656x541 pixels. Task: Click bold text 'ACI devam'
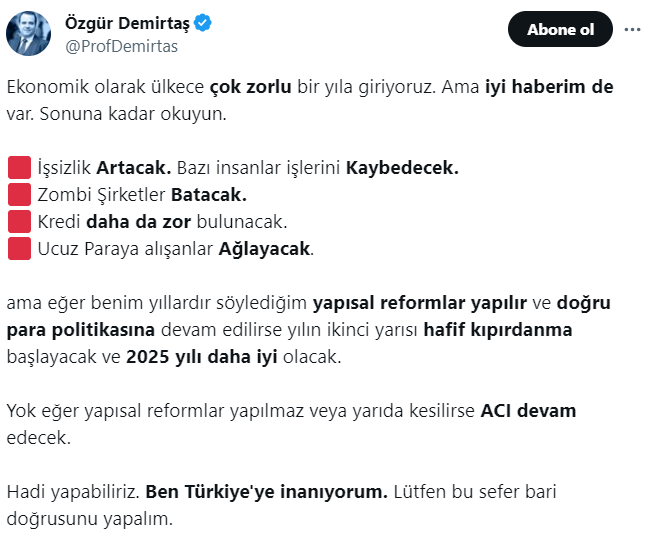(x=528, y=410)
